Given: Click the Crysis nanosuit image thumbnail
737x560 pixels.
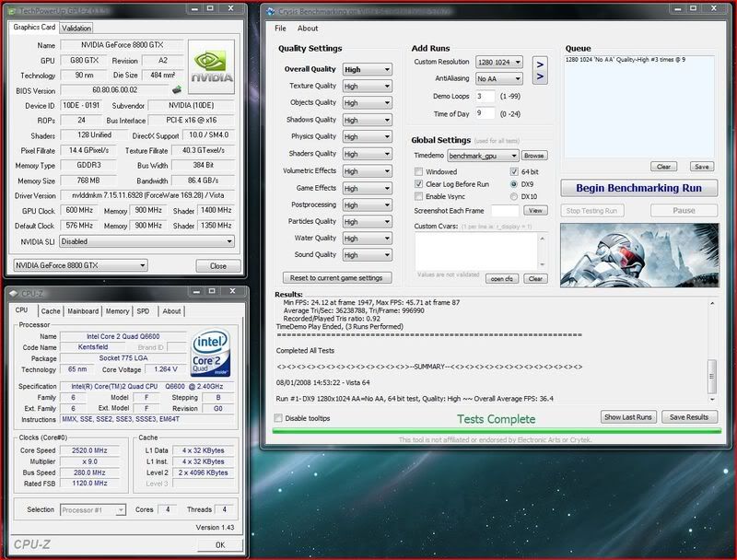Looking at the screenshot, I should click(639, 255).
